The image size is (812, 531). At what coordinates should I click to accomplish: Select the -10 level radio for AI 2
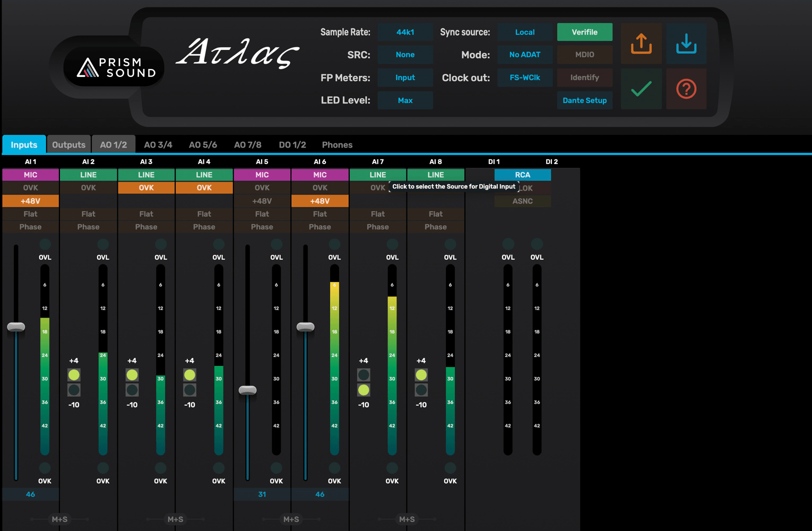point(74,390)
